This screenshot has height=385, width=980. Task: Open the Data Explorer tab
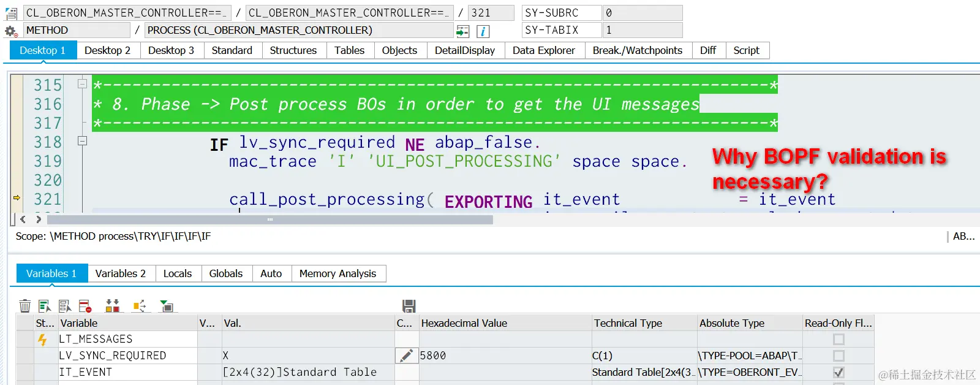[x=544, y=50]
